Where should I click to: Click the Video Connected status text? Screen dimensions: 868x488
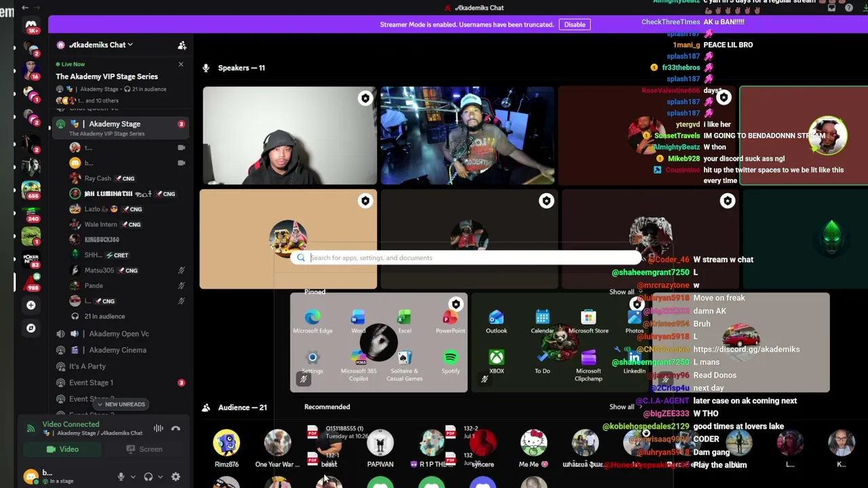pyautogui.click(x=71, y=424)
